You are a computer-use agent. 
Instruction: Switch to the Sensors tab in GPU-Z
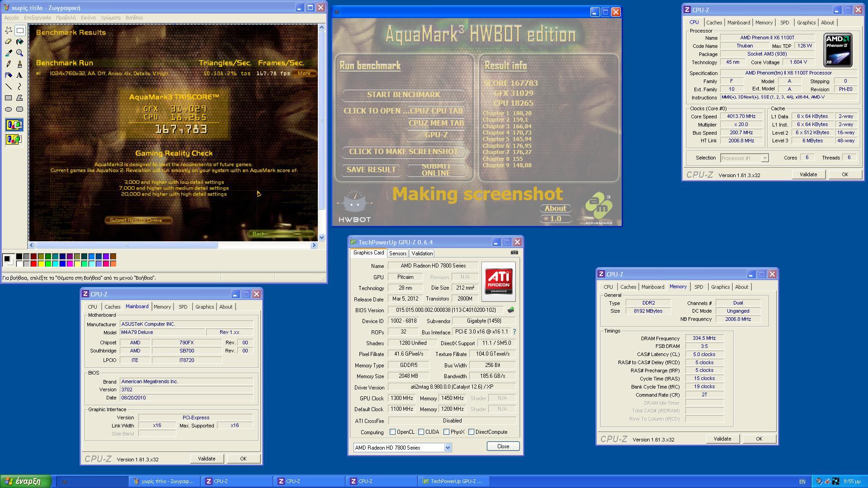pos(398,253)
